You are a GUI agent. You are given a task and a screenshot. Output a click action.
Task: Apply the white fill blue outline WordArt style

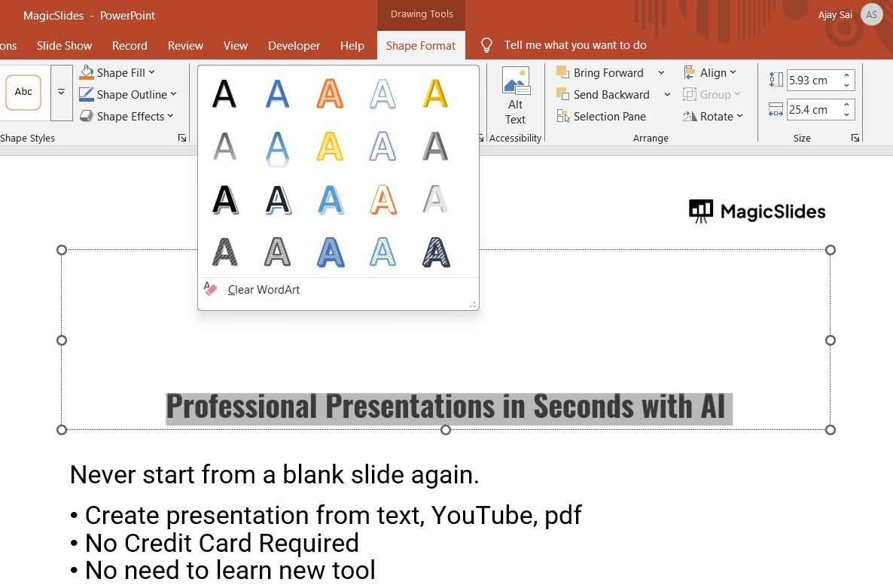(x=382, y=94)
